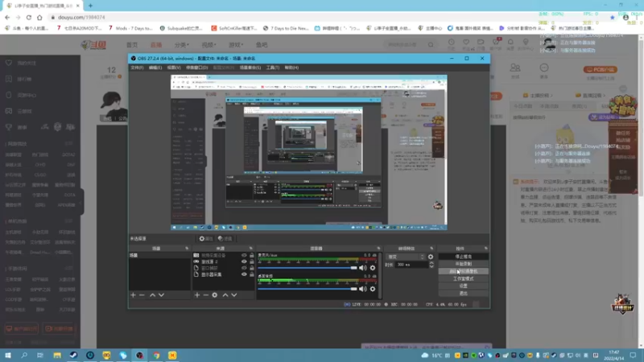
Task: Expand the 游戏 dropdown in Douyu navigation
Action: point(236,45)
